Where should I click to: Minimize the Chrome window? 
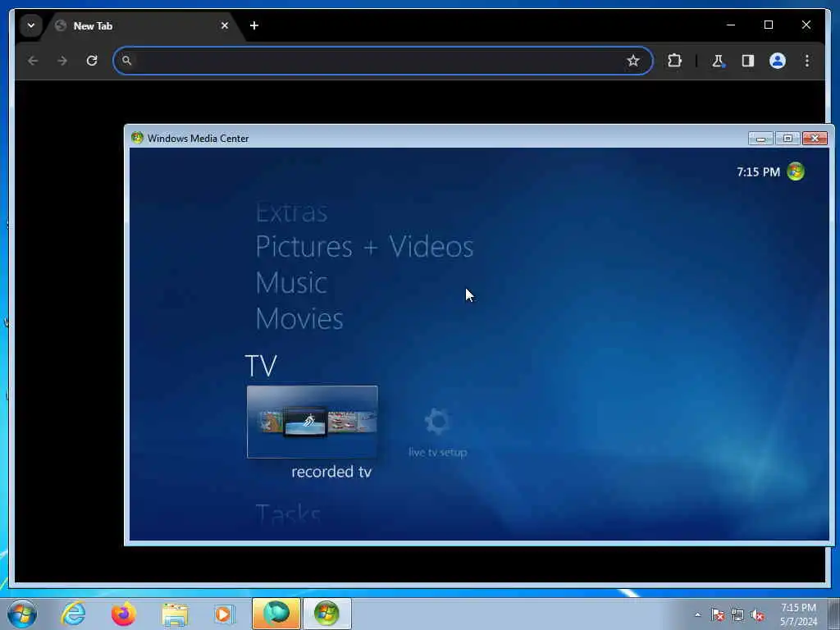click(731, 25)
